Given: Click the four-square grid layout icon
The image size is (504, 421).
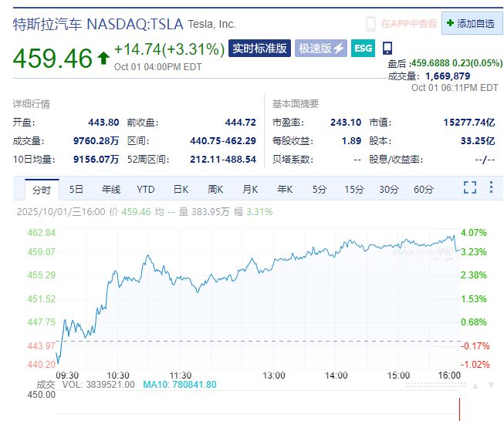Looking at the screenshot, I should (491, 188).
